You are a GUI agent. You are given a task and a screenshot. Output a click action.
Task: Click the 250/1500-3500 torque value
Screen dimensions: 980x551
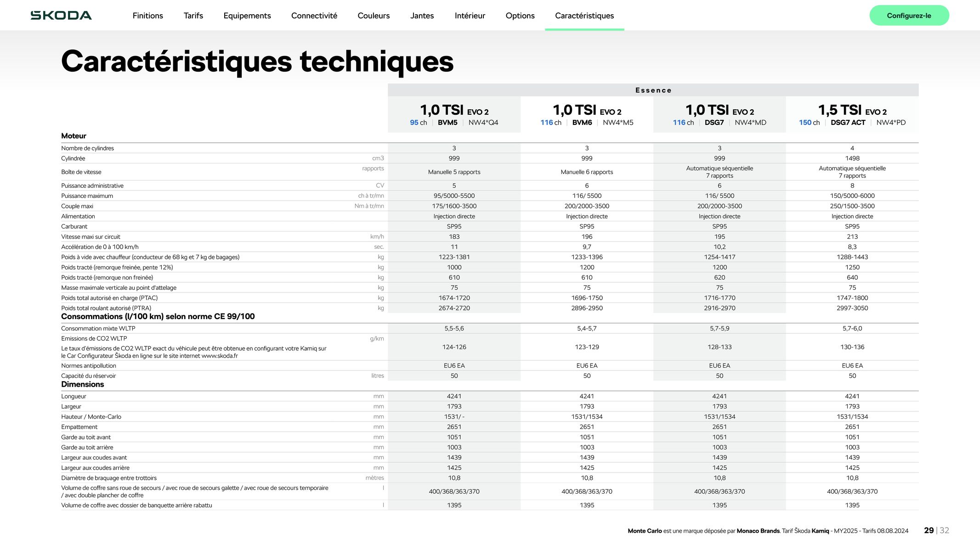(852, 206)
